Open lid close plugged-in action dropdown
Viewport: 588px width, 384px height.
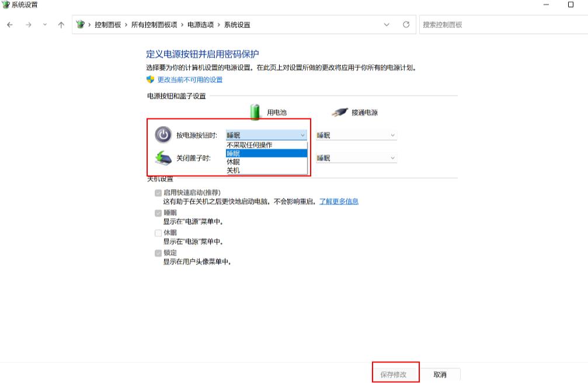[x=356, y=158]
